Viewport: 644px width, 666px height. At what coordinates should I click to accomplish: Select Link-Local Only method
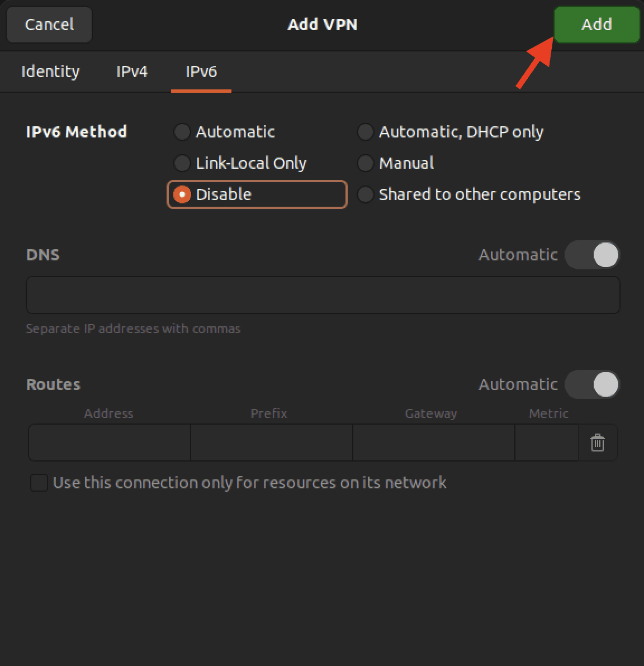(182, 163)
